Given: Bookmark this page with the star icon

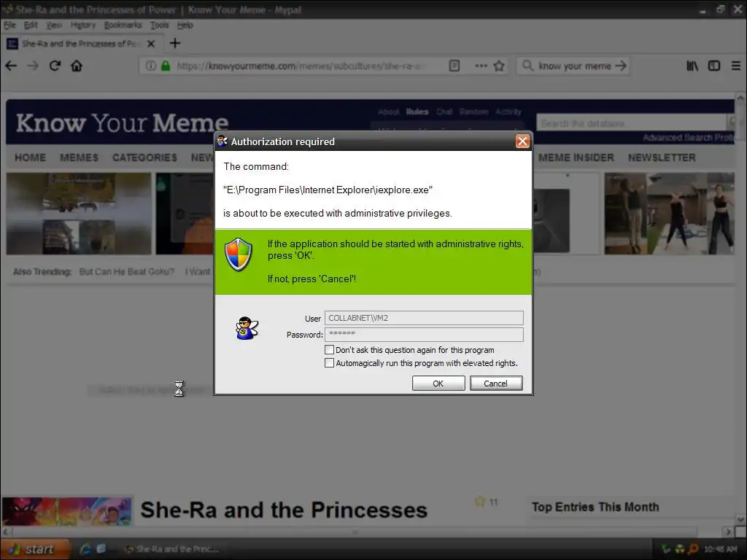Looking at the screenshot, I should pyautogui.click(x=499, y=66).
